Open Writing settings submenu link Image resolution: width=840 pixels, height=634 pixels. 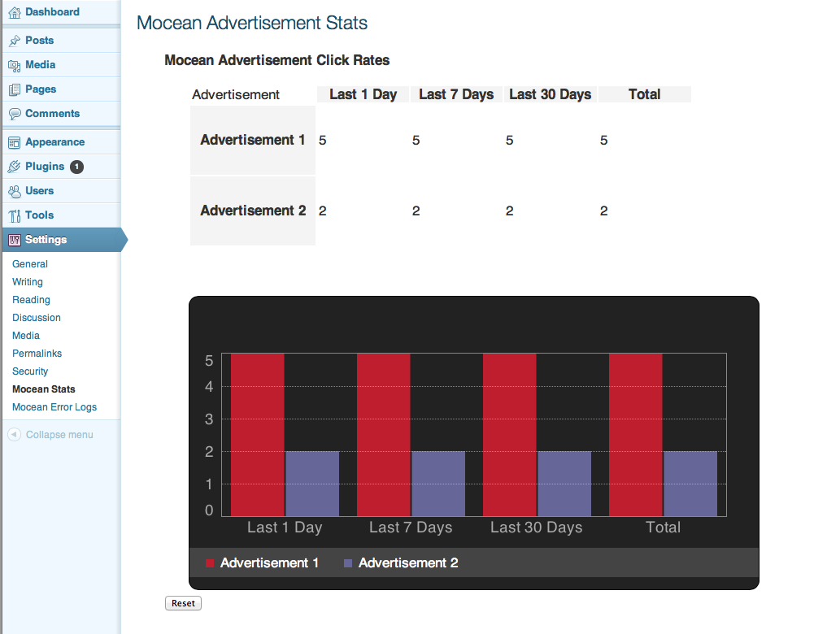click(28, 282)
